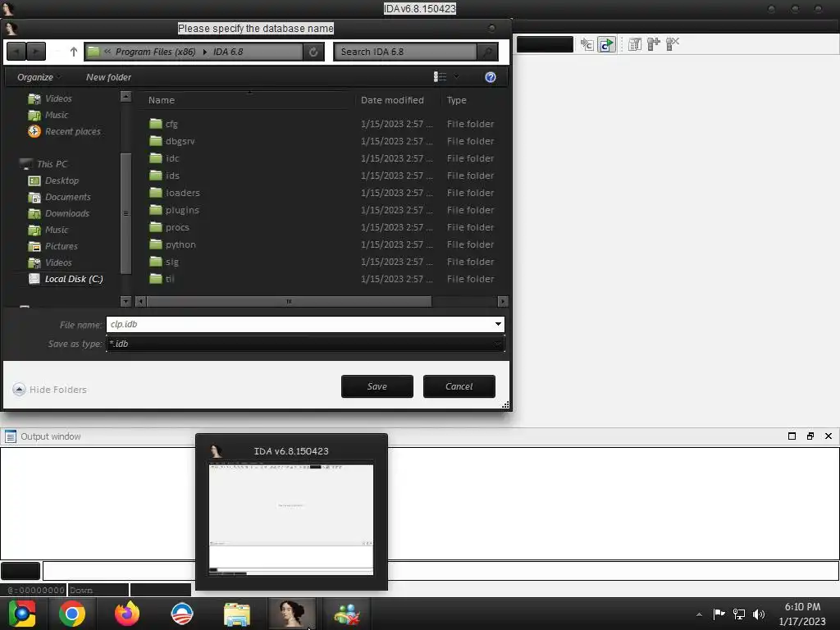The height and width of the screenshot is (630, 840).
Task: Click horizontal scrollbar left arrow
Action: 140,302
